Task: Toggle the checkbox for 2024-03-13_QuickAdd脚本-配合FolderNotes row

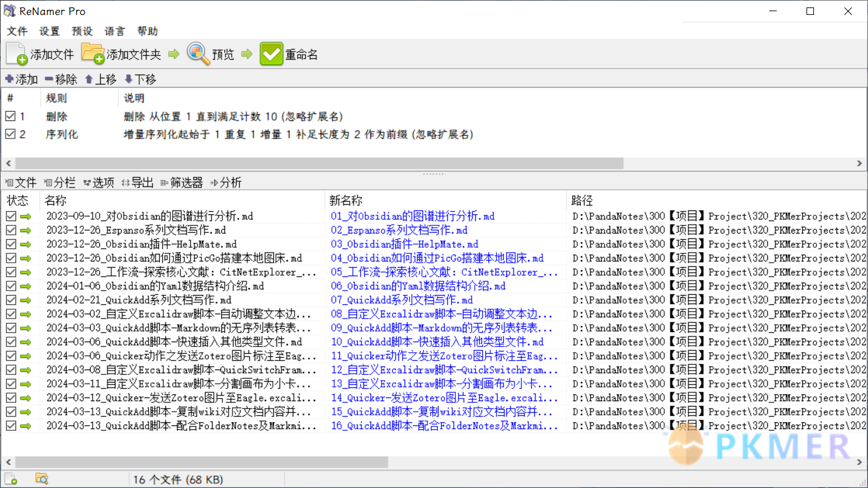Action: point(11,426)
